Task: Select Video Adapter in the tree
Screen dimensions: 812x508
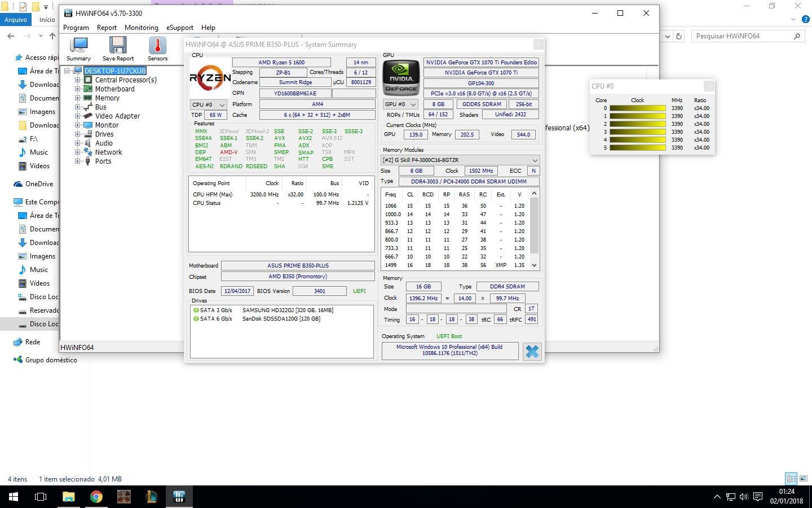Action: click(x=117, y=116)
